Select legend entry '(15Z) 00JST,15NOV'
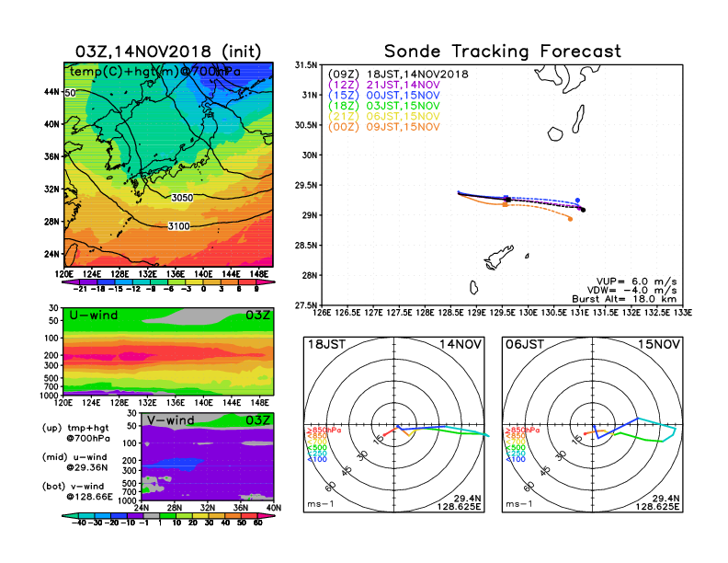The width and height of the screenshot is (728, 563). pyautogui.click(x=384, y=96)
